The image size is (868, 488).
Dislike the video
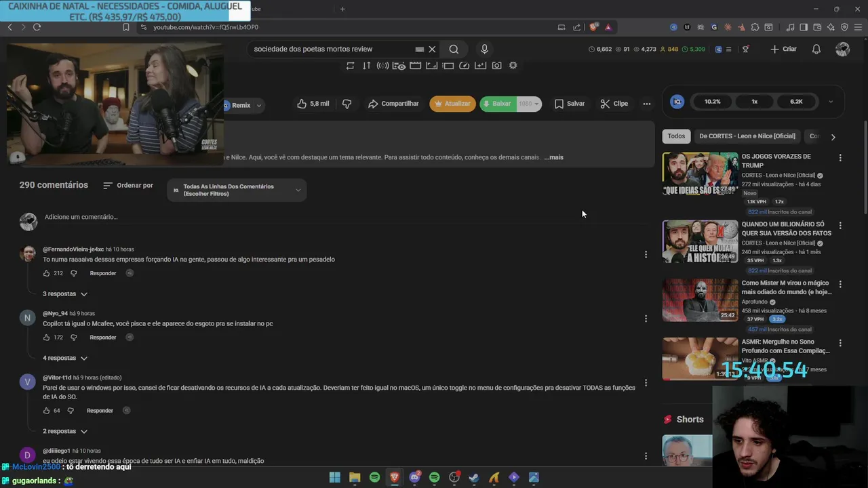347,104
